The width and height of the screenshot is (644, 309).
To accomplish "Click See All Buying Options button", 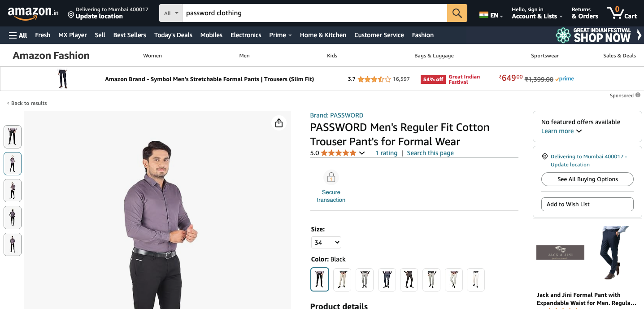I will click(587, 179).
